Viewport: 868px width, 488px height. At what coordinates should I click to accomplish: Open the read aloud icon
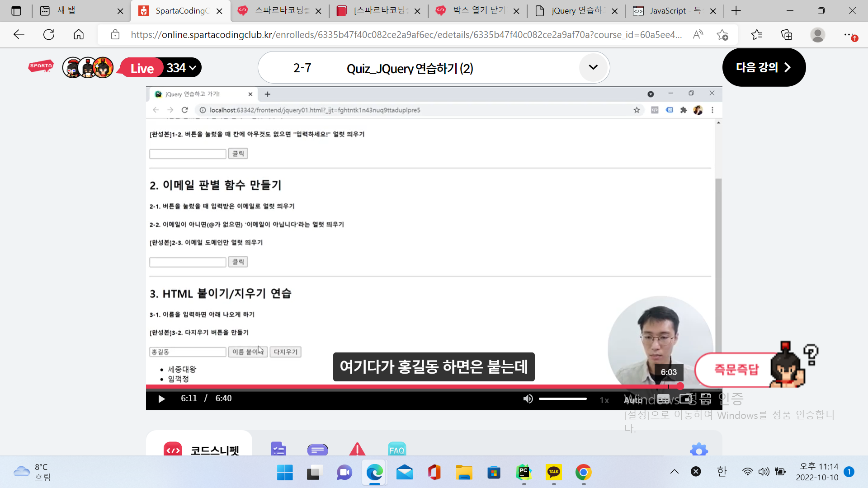point(698,34)
